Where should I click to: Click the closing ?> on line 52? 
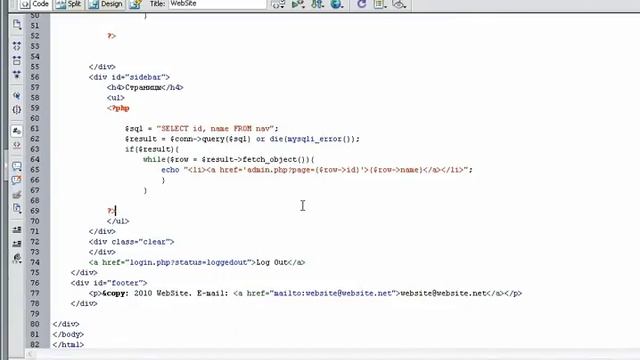click(111, 36)
